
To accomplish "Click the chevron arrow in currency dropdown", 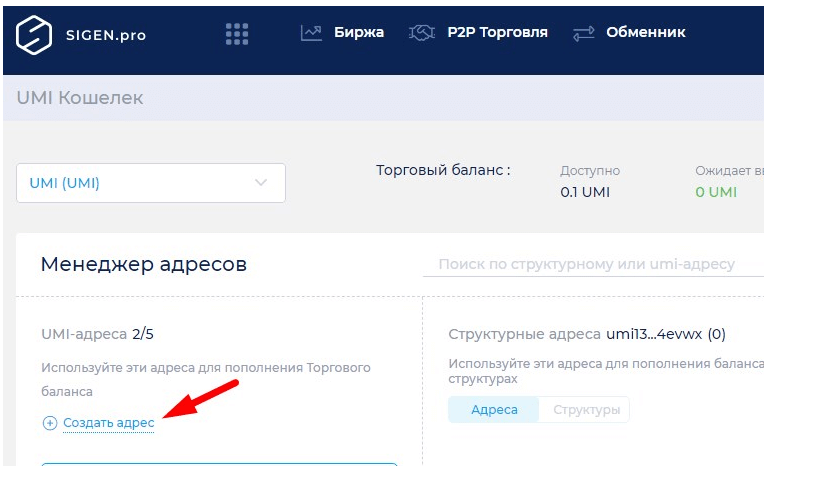I will 261,183.
